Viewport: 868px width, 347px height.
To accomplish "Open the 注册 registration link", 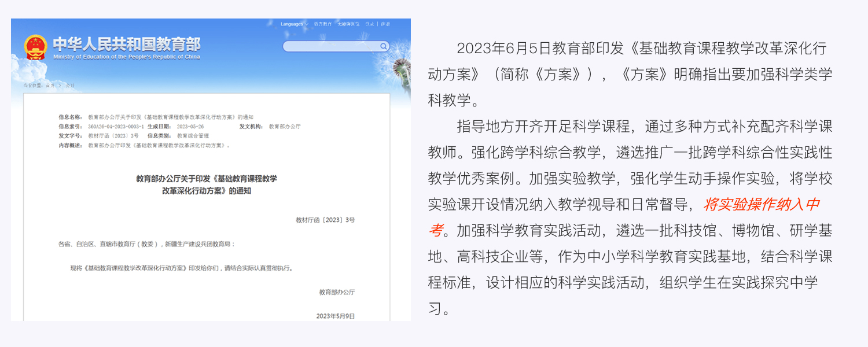I will pyautogui.click(x=385, y=24).
